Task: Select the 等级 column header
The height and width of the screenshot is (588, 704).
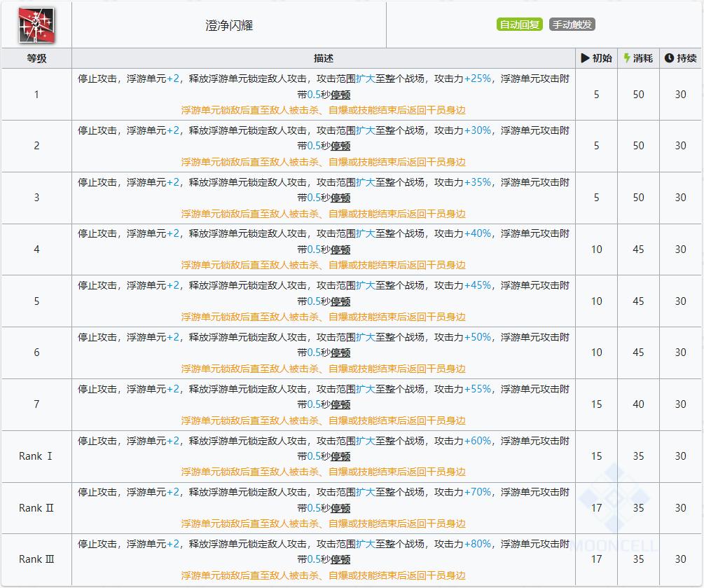Action: tap(36, 58)
